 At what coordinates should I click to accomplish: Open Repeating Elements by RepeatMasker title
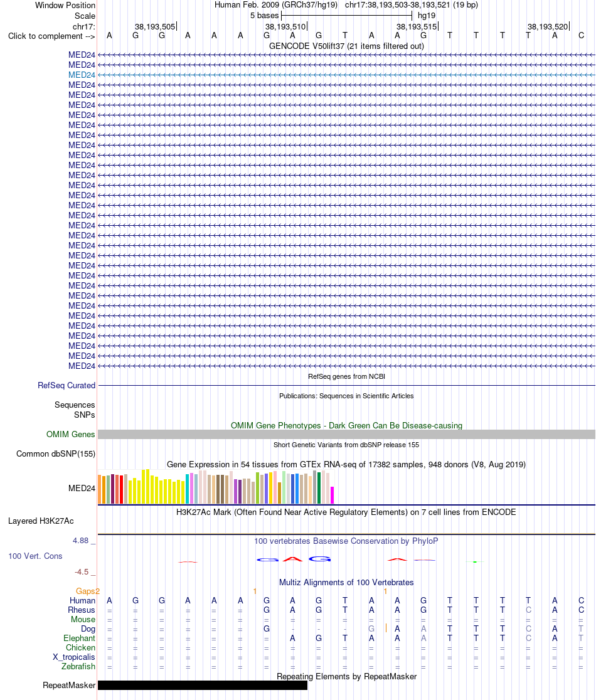click(x=346, y=677)
